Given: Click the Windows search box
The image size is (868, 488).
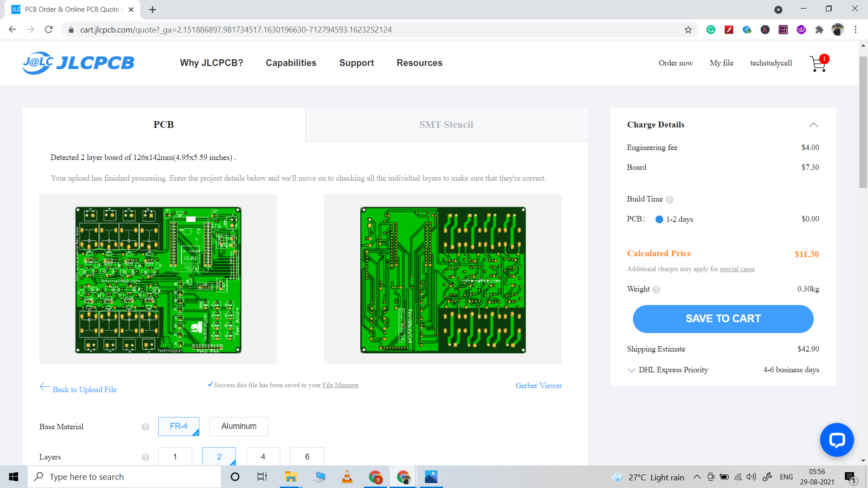Looking at the screenshot, I should click(124, 477).
